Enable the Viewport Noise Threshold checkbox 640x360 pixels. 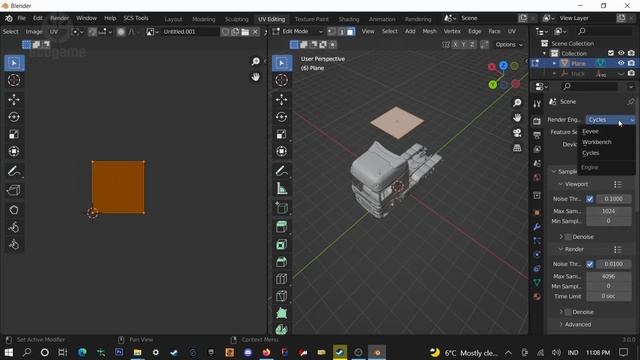(590, 199)
